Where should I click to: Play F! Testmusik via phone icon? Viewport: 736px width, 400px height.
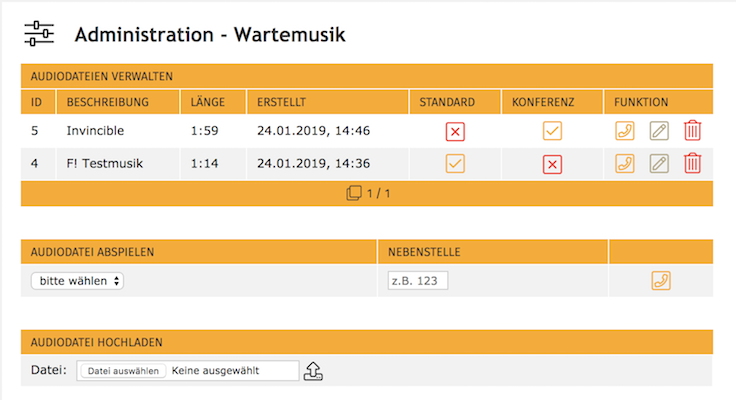tap(625, 164)
